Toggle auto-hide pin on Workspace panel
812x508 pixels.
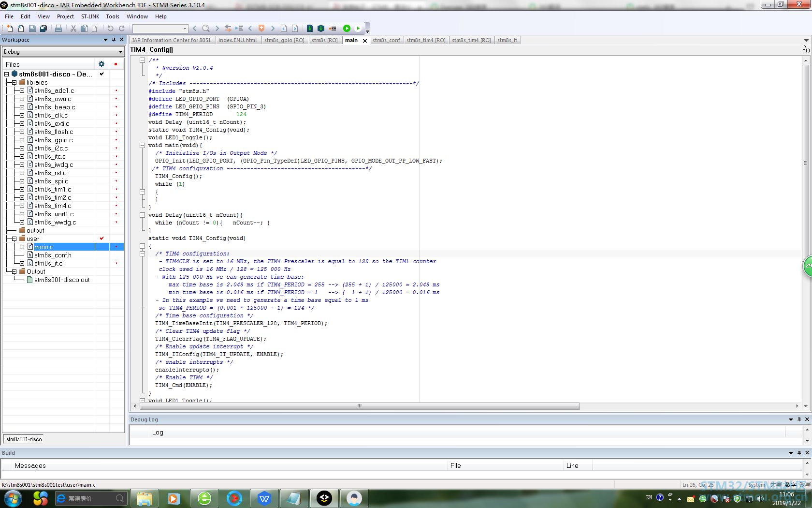(x=114, y=40)
